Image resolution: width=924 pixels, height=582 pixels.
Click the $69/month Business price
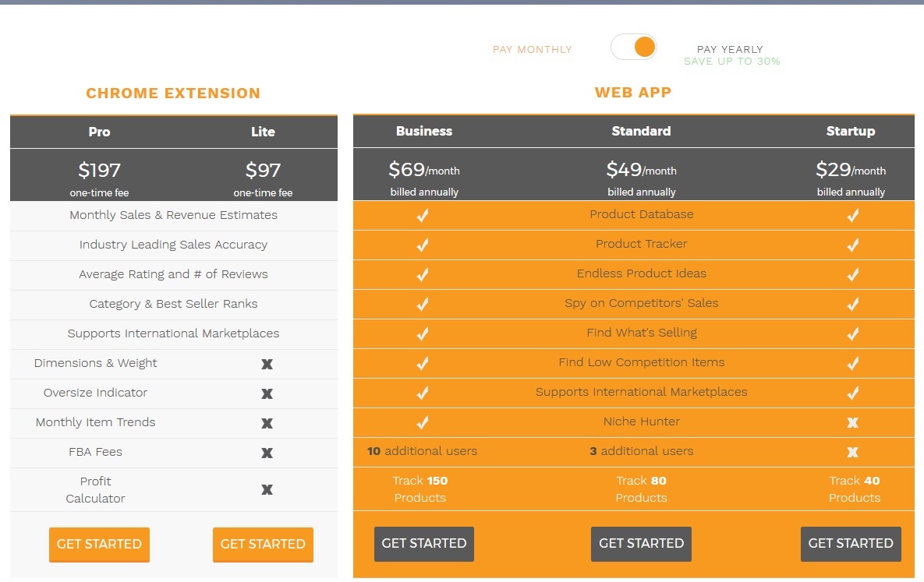tap(423, 170)
